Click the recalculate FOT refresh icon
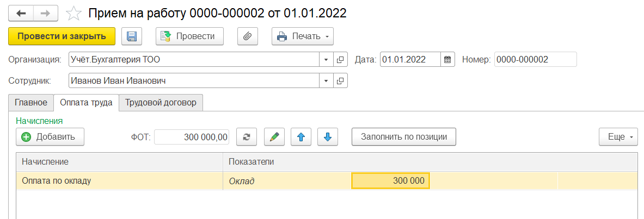 pos(247,137)
